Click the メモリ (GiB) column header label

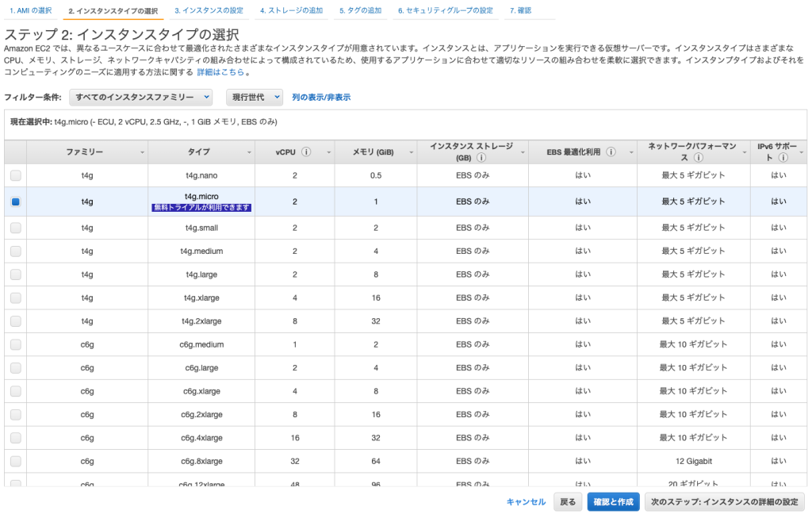[x=373, y=152]
